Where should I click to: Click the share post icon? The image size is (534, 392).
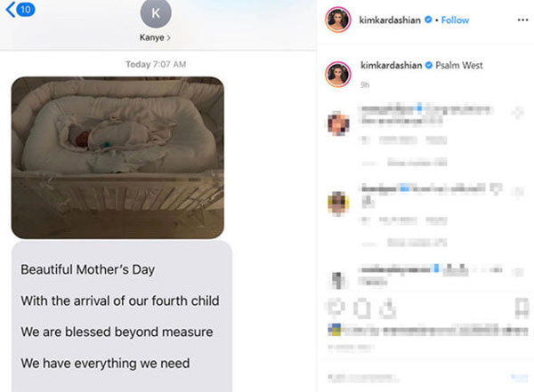click(387, 308)
